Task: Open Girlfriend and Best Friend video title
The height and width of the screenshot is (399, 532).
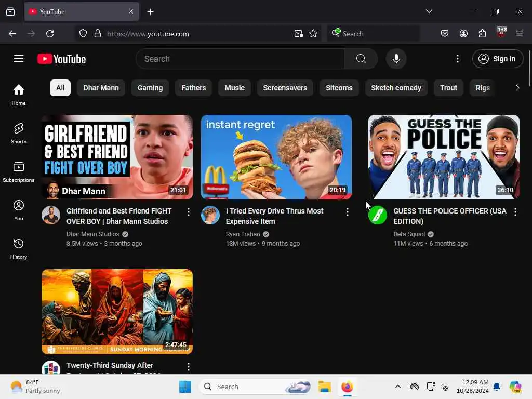Action: 119,216
